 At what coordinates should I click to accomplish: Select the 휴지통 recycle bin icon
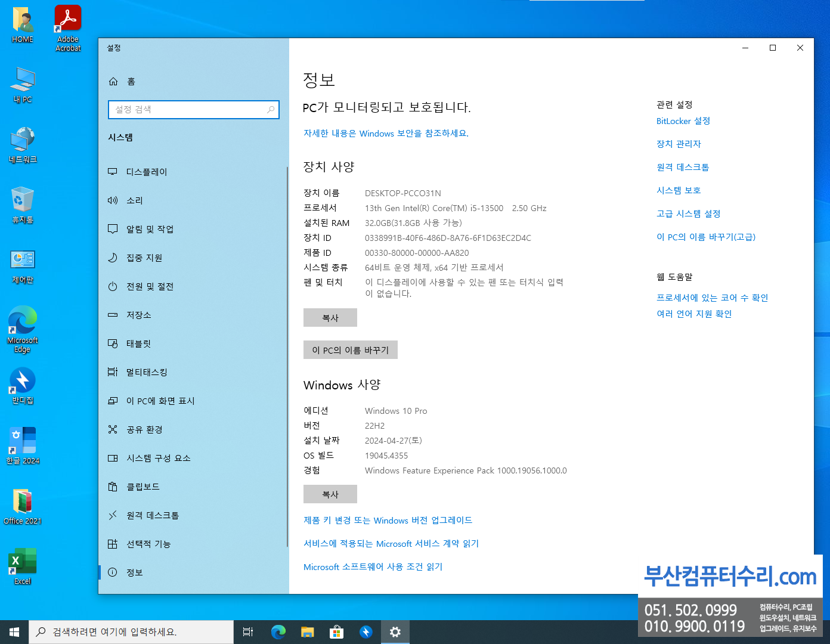(x=23, y=205)
